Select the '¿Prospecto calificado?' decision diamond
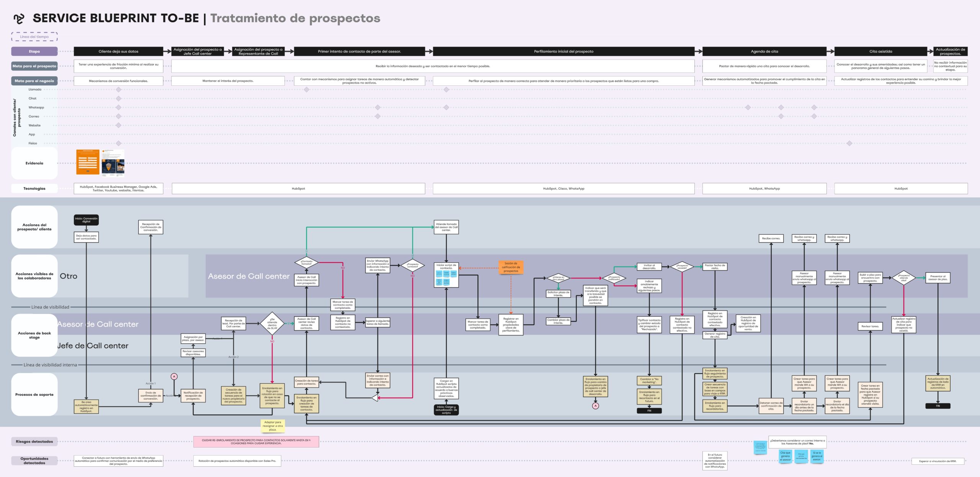Viewport: 980px width, 477px height. tap(614, 278)
